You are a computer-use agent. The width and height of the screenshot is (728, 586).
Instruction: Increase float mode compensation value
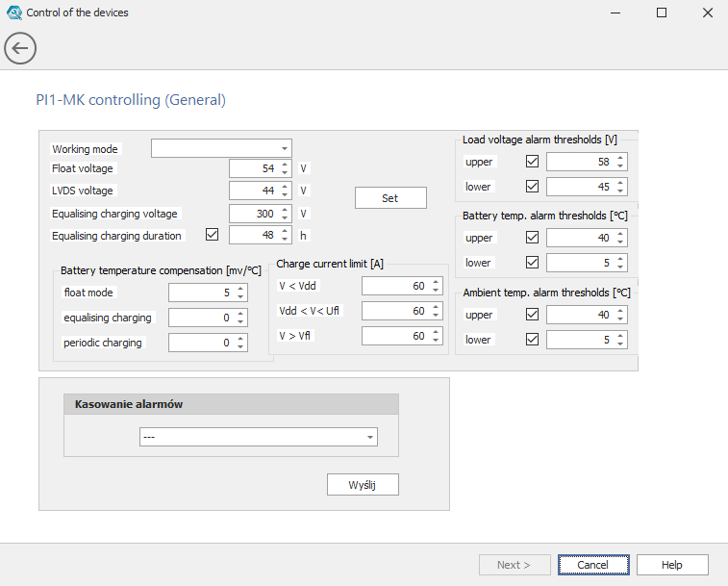click(240, 289)
